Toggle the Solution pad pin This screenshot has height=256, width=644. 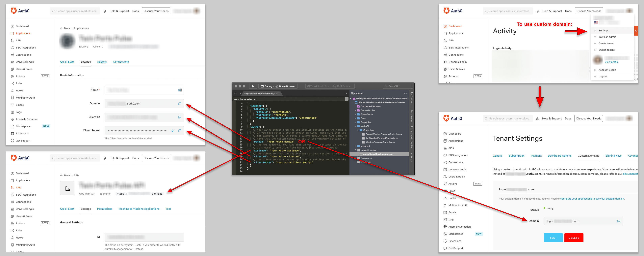404,94
